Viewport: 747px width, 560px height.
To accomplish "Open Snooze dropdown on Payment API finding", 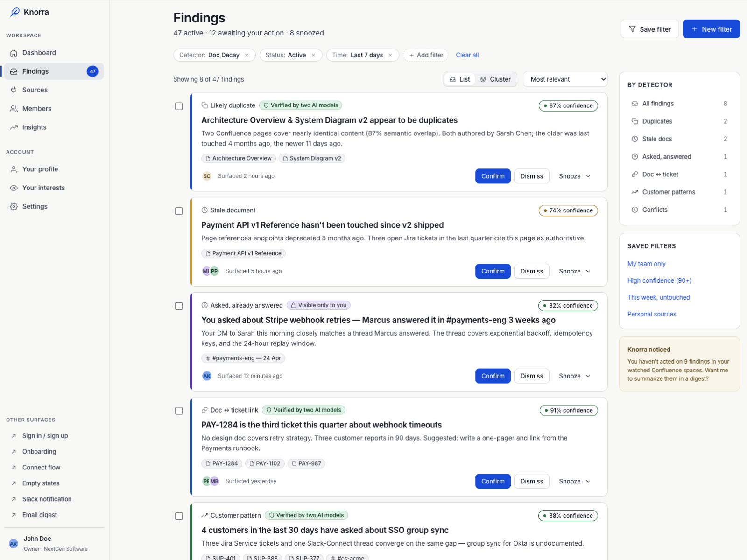I will 575,271.
